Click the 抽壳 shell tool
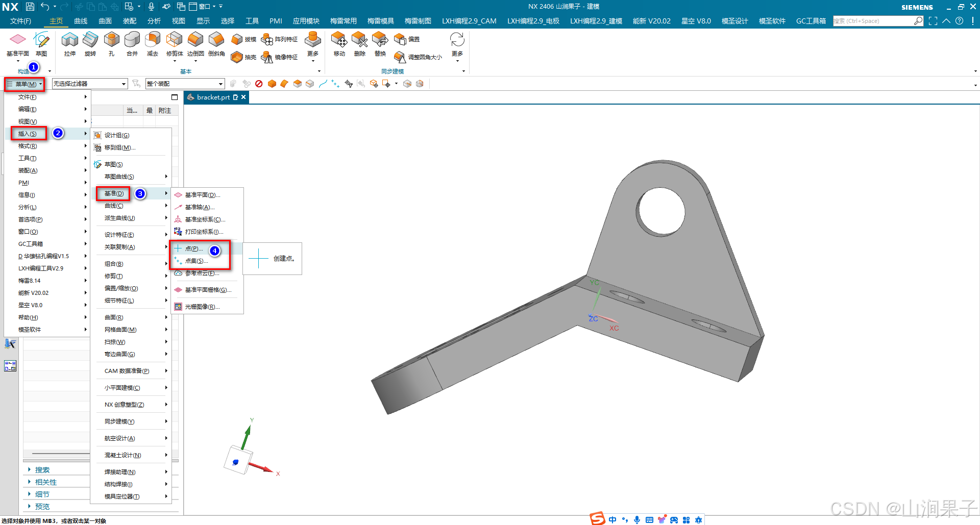The height and width of the screenshot is (525, 980). 244,57
